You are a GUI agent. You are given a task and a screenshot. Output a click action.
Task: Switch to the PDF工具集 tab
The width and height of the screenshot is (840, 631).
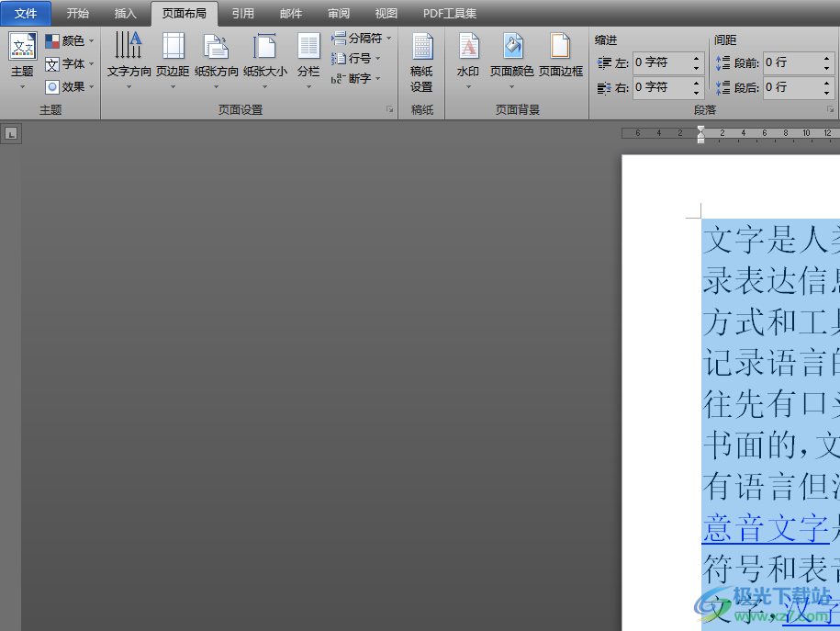(x=450, y=14)
